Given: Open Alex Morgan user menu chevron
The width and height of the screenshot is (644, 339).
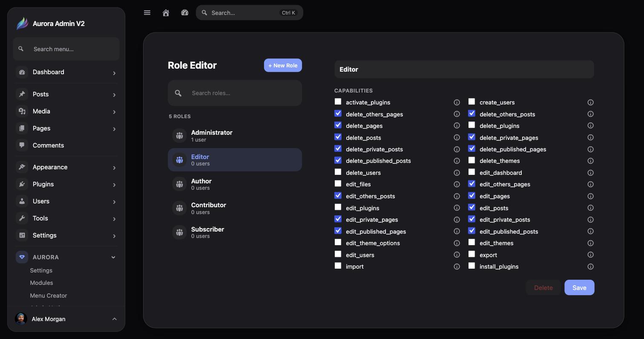Looking at the screenshot, I should click(114, 319).
